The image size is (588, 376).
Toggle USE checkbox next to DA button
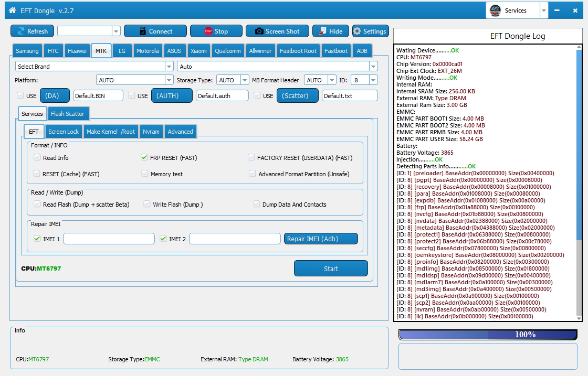click(20, 95)
